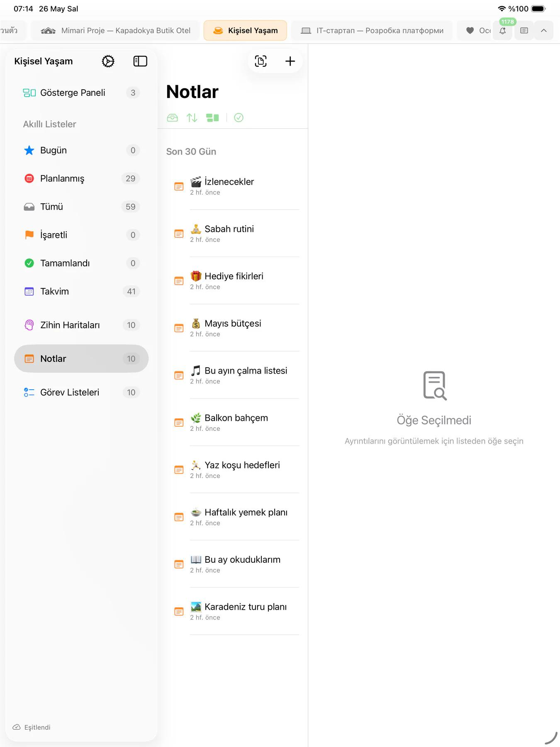Tap the note icon left of İzlenecekler
This screenshot has width=560, height=747.
[179, 186]
